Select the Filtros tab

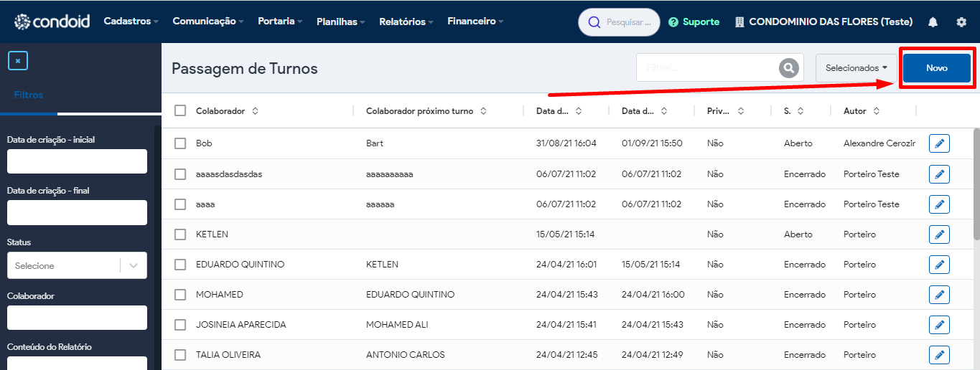(29, 95)
